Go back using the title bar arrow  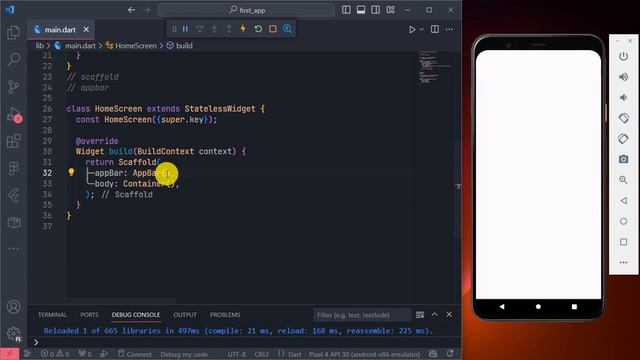[131, 10]
